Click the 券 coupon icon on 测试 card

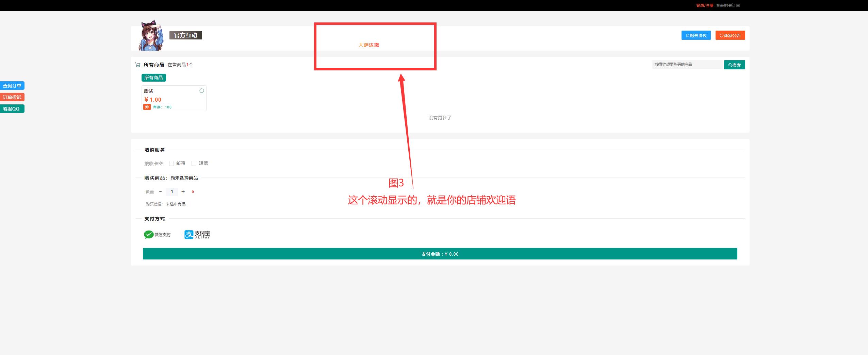pyautogui.click(x=147, y=107)
